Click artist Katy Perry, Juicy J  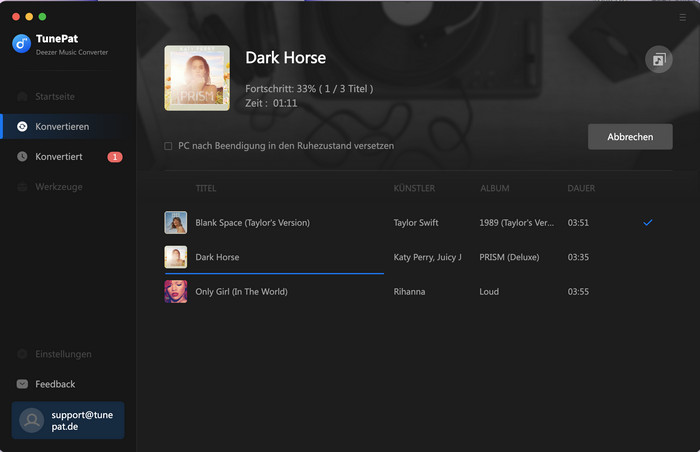(x=427, y=257)
